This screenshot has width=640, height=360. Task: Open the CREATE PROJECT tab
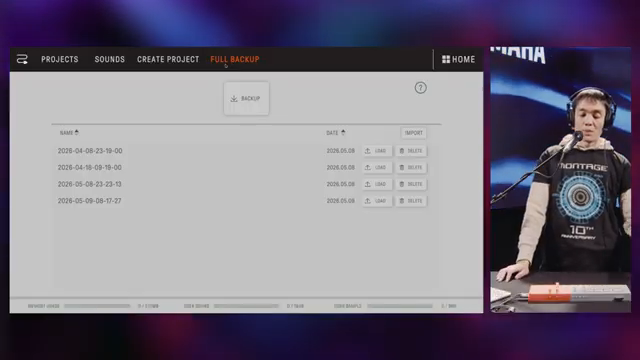point(168,60)
